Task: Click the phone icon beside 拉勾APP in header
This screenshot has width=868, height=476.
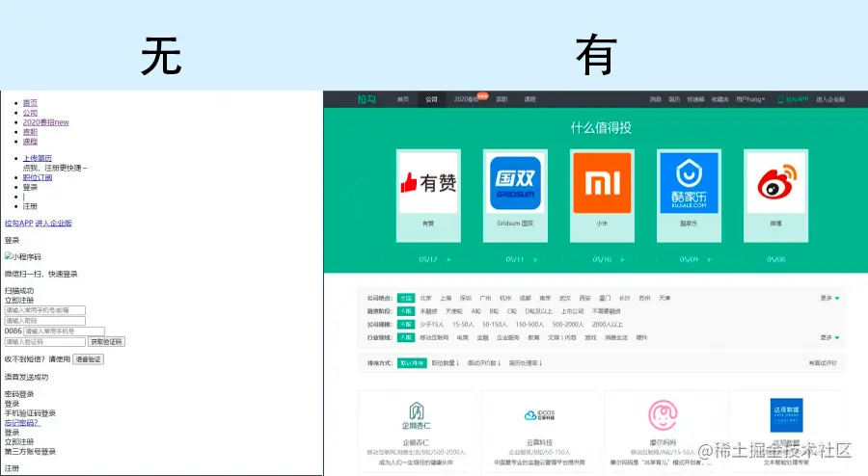Action: [x=780, y=99]
